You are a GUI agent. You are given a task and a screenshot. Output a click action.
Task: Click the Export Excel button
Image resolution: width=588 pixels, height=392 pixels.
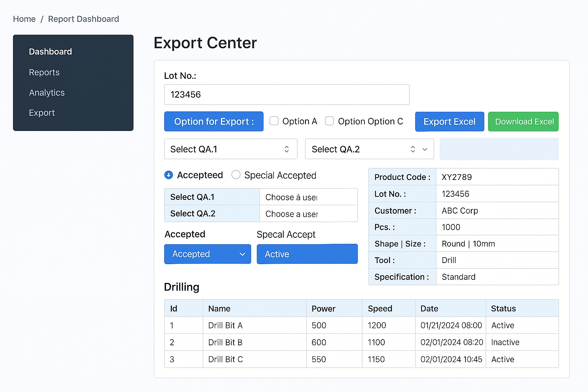click(x=449, y=122)
